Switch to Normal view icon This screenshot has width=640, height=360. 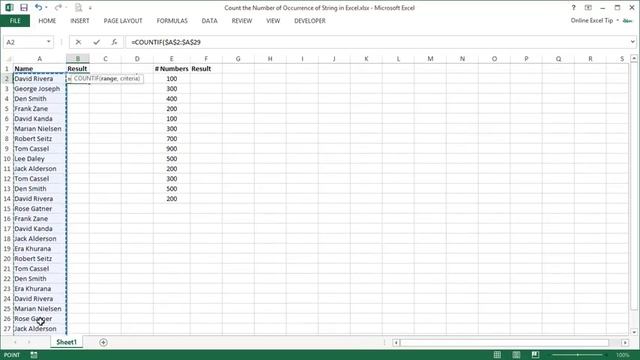(497, 355)
